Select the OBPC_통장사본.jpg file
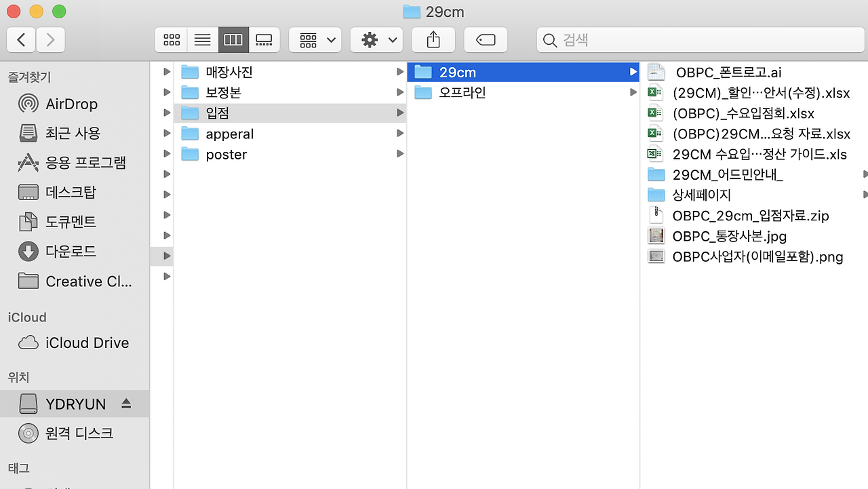This screenshot has height=489, width=868. point(730,236)
